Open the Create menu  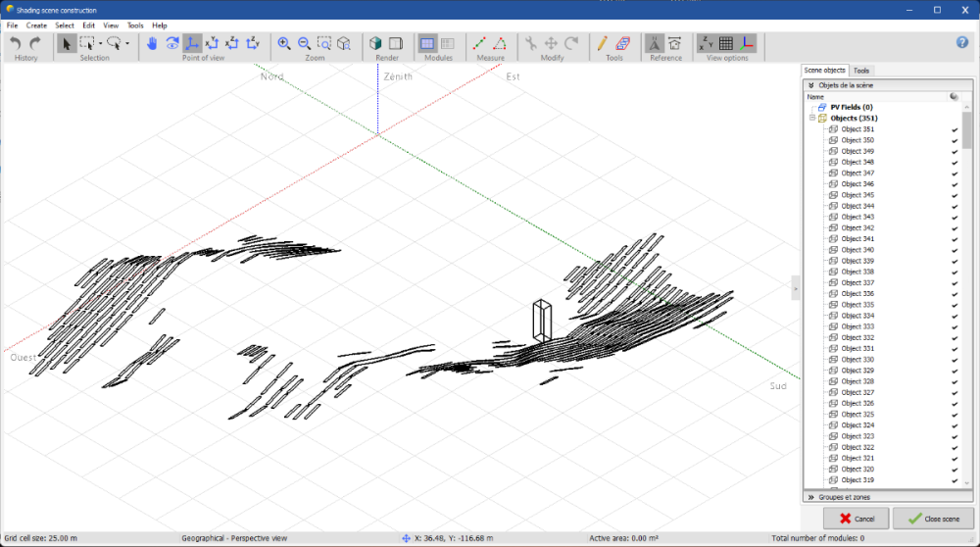tap(36, 25)
